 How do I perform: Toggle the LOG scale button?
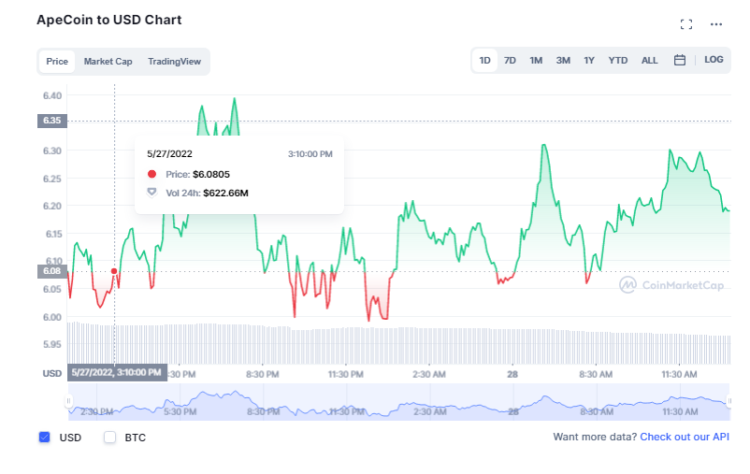713,60
